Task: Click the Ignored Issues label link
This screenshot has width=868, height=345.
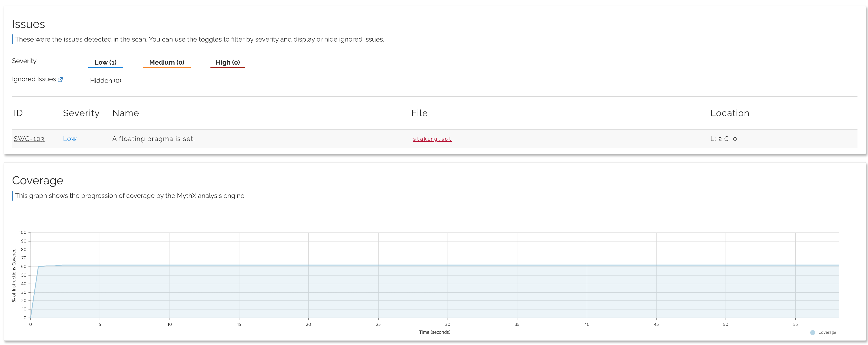Action: pos(34,79)
